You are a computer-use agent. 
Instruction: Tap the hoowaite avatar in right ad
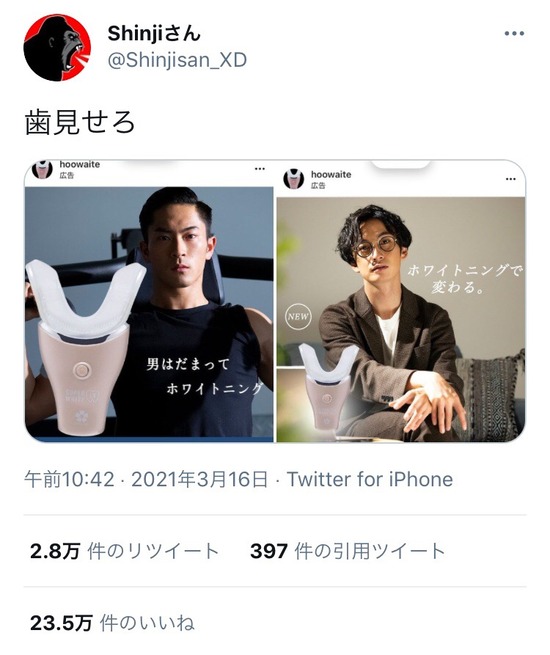(294, 179)
